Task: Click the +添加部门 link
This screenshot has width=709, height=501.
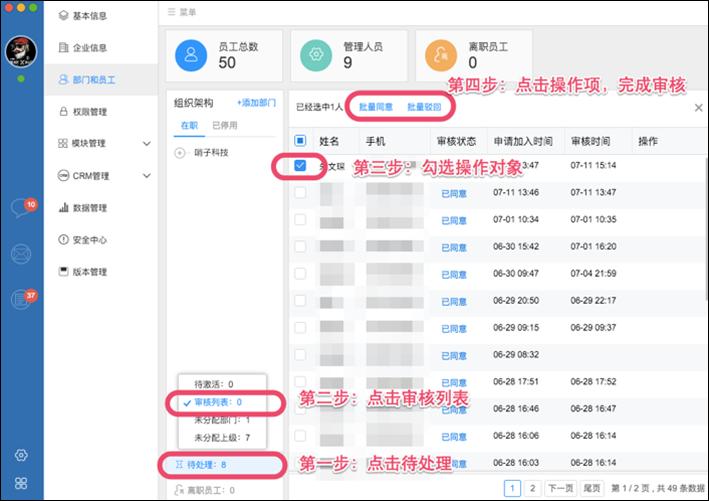Action: point(256,102)
